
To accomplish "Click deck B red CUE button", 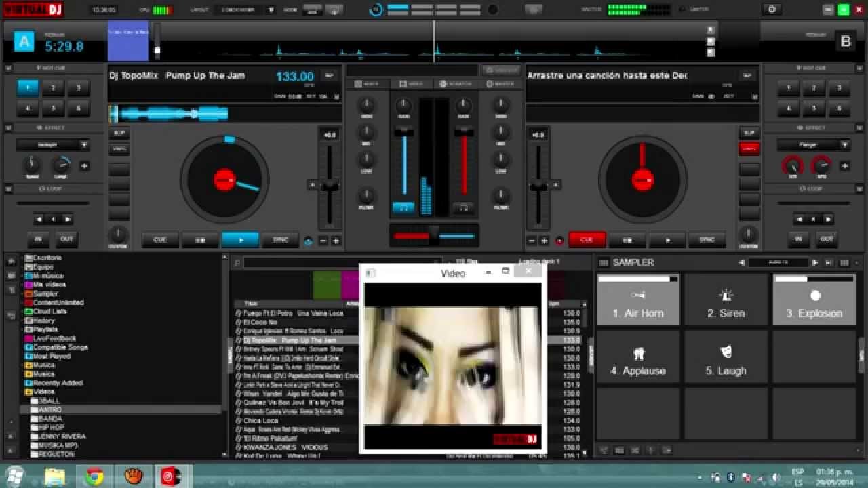I will click(587, 240).
